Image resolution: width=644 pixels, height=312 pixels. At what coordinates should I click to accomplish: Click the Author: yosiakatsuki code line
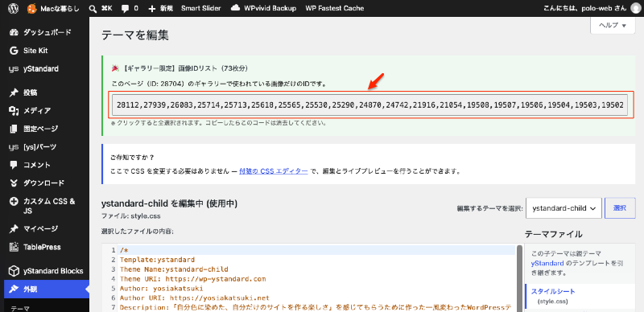click(161, 289)
